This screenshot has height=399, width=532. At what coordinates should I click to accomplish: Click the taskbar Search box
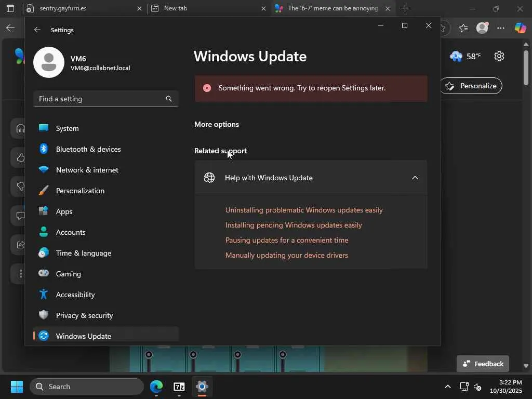pos(87,387)
